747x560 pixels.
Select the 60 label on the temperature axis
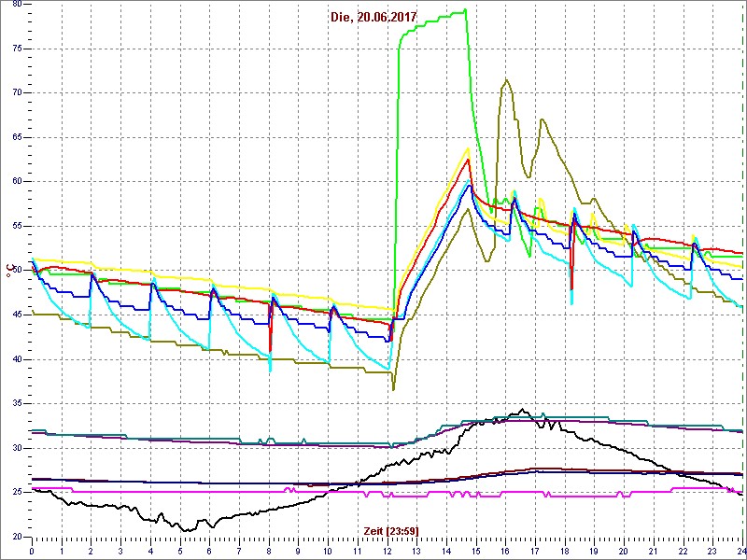click(x=16, y=181)
